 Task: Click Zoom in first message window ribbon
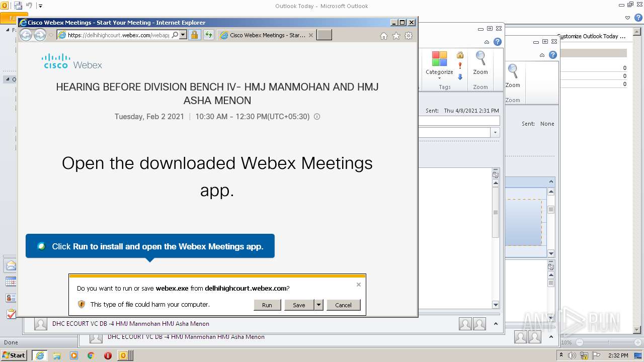pyautogui.click(x=480, y=63)
